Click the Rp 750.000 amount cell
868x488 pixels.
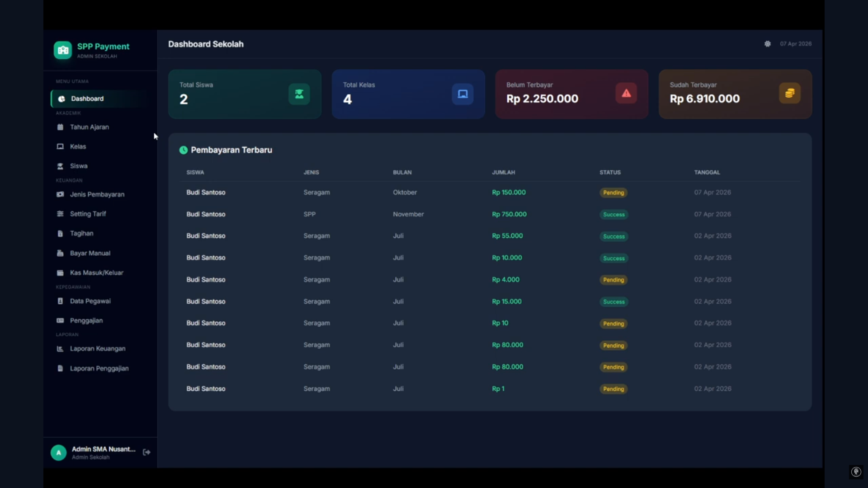(509, 214)
